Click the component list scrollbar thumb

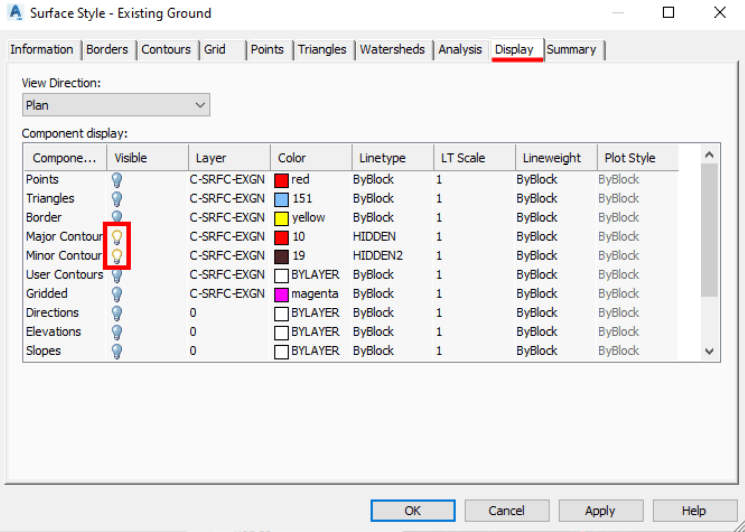pos(709,230)
